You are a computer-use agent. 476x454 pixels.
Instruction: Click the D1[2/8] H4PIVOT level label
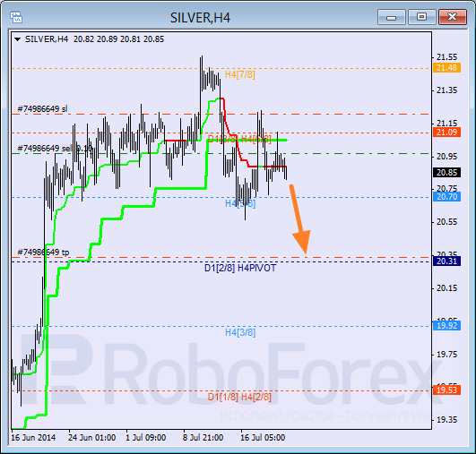tap(240, 268)
